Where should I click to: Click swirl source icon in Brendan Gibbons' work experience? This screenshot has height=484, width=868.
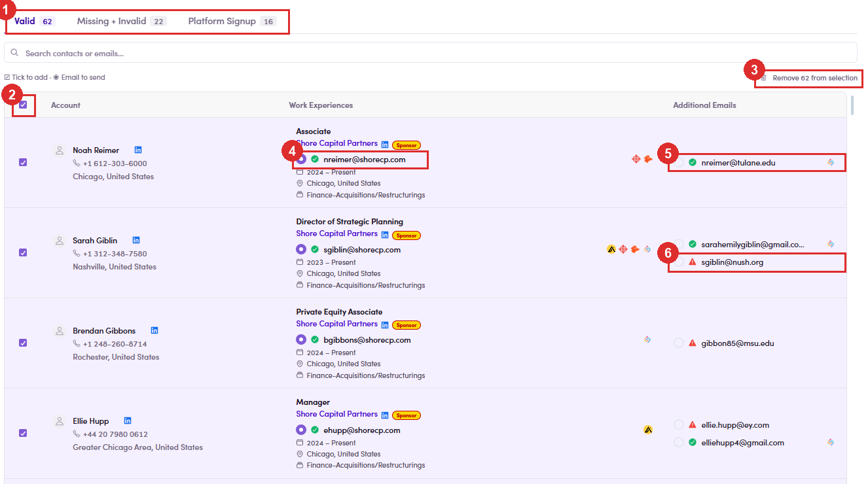(x=647, y=339)
